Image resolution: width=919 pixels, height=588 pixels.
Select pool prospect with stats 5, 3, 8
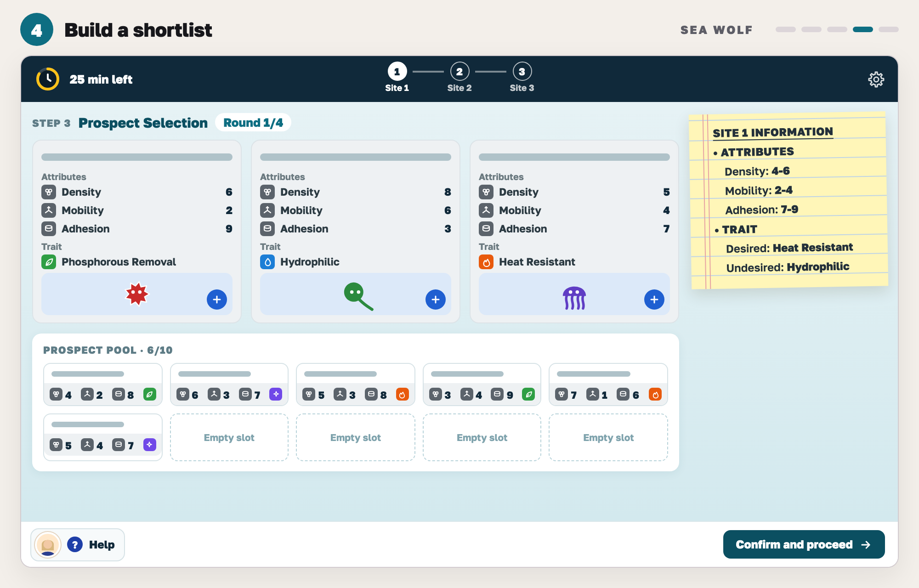(x=356, y=384)
